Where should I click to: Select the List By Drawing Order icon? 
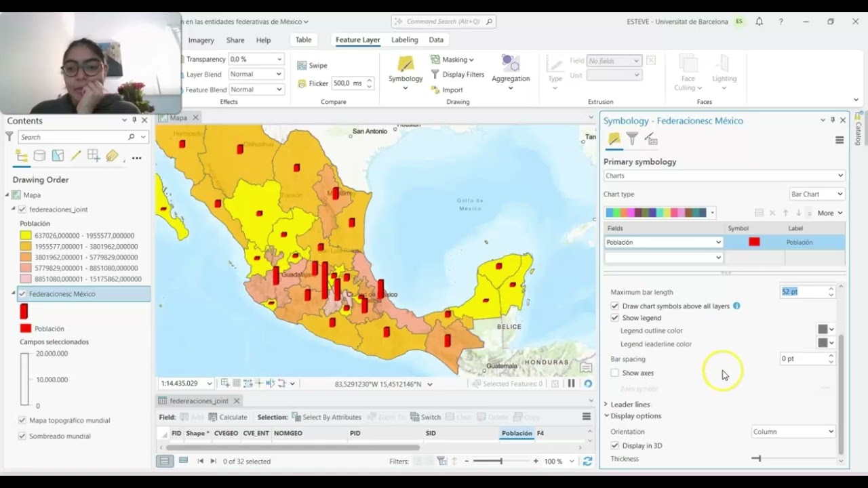(22, 157)
